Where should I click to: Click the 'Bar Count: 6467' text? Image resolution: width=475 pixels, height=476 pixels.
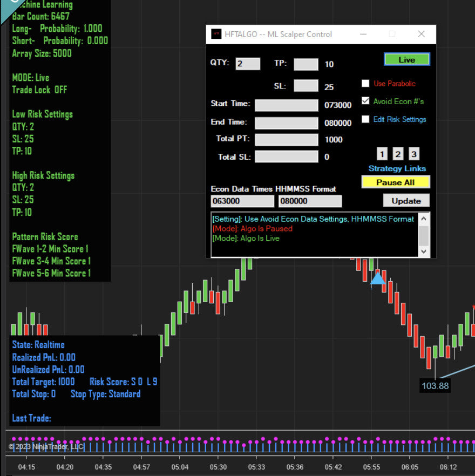(41, 16)
